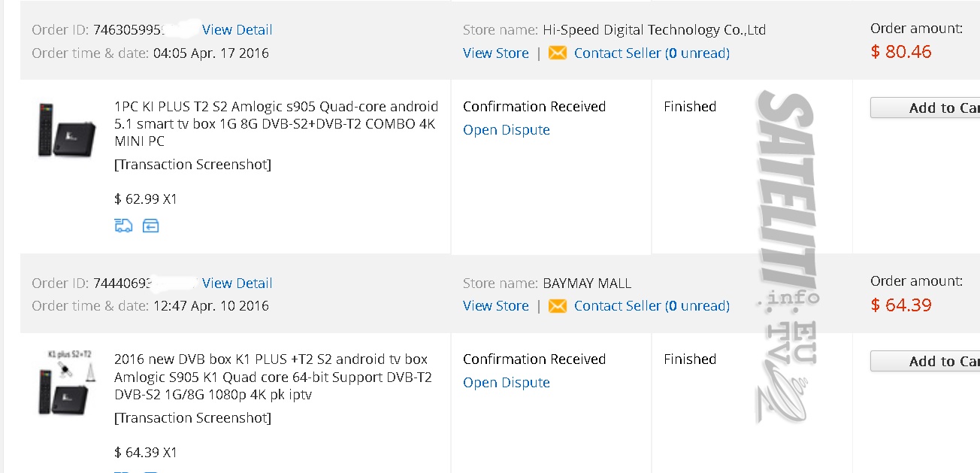View Store for BAYMAY MALL
This screenshot has width=980, height=473.
pos(496,306)
